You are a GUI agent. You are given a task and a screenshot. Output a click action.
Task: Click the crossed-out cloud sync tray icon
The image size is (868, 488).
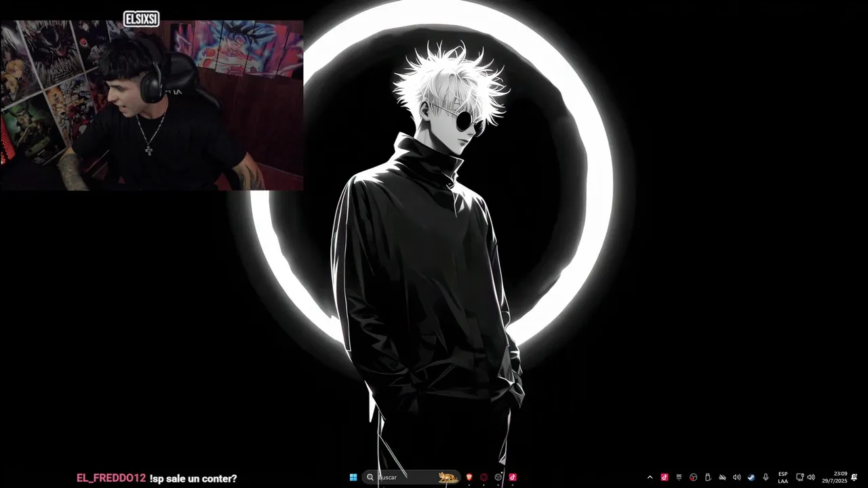click(x=722, y=477)
